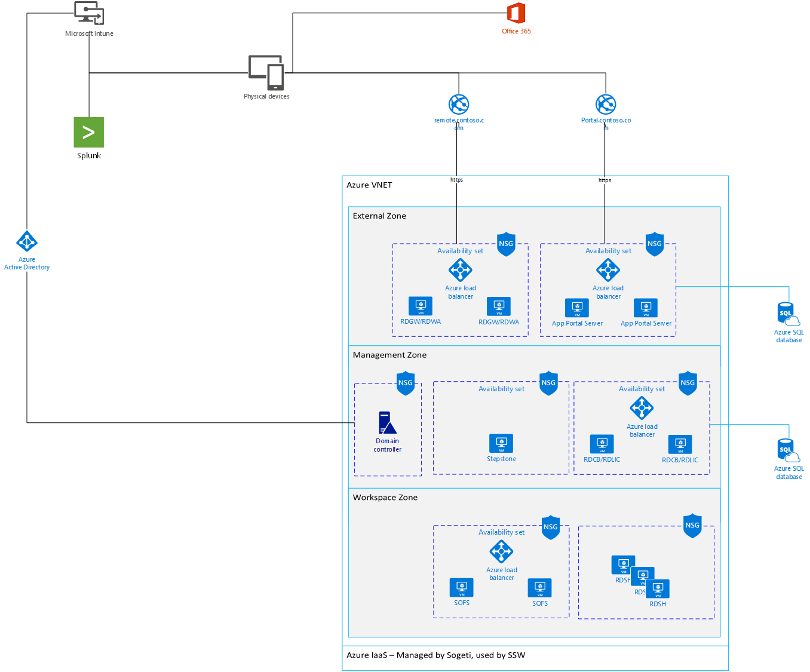Click the Management Zone label

[x=389, y=355]
